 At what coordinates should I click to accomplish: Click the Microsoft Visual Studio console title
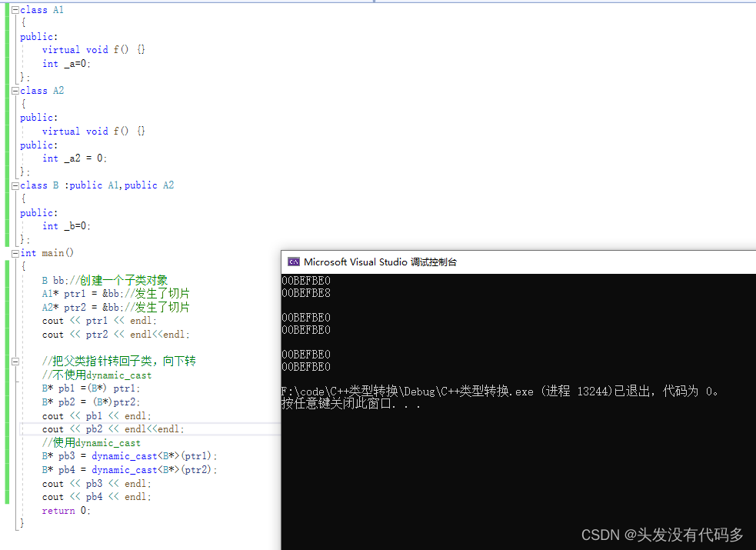click(380, 262)
